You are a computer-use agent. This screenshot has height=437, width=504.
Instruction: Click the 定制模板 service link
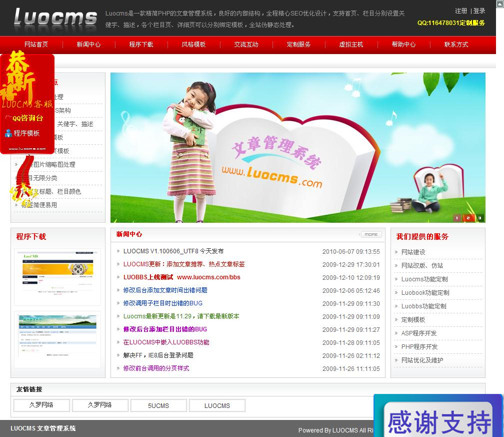[x=413, y=320]
